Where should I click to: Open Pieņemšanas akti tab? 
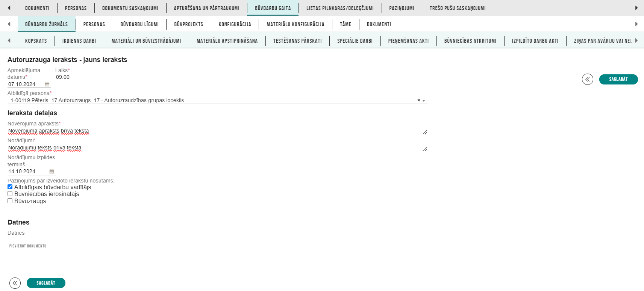coord(409,41)
